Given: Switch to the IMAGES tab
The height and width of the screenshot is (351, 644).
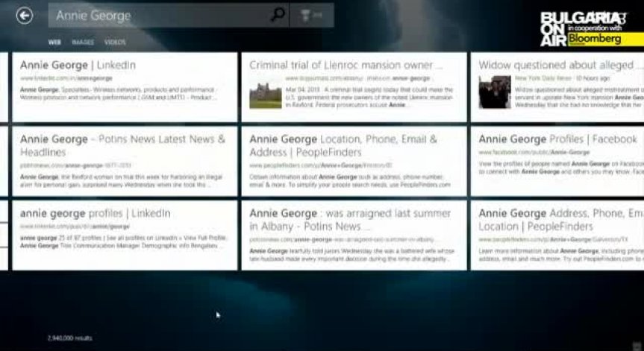Looking at the screenshot, I should pyautogui.click(x=83, y=42).
